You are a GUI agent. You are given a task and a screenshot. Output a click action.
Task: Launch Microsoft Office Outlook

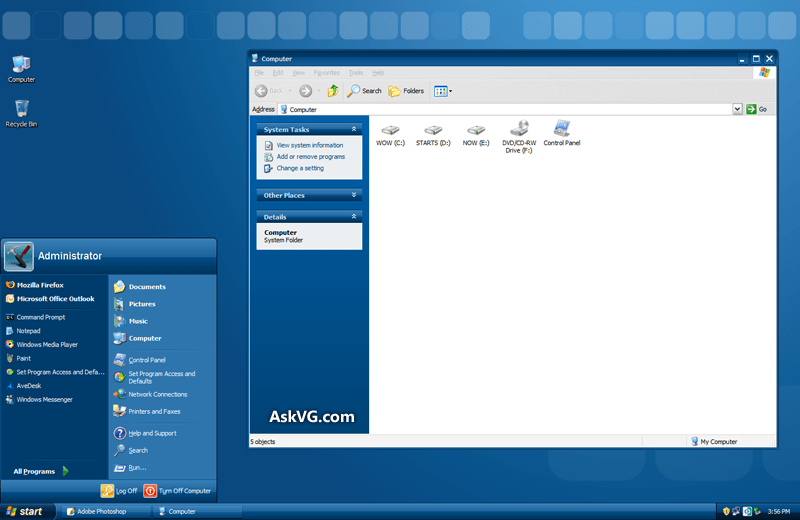point(50,299)
